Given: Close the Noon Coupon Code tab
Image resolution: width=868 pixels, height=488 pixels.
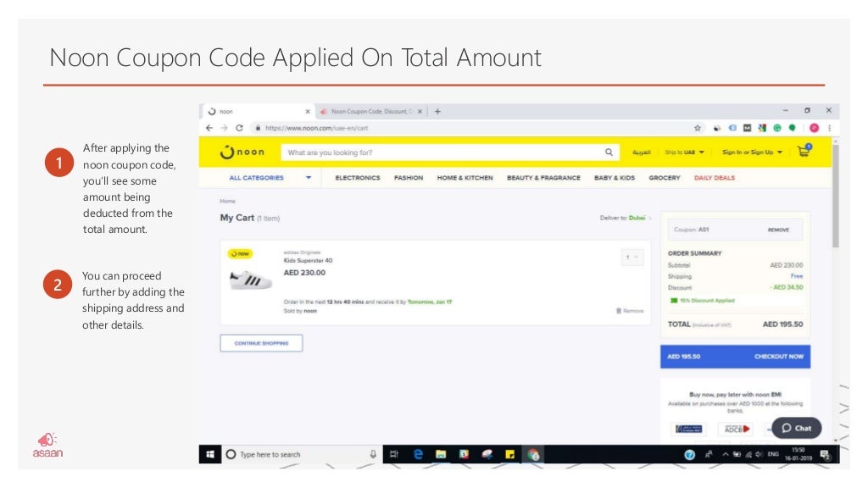Looking at the screenshot, I should [x=420, y=111].
